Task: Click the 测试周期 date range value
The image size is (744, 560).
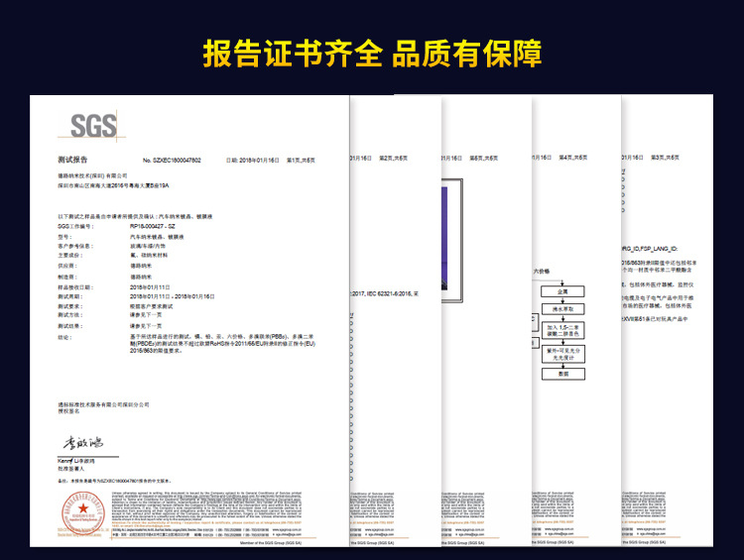Action: (x=173, y=296)
